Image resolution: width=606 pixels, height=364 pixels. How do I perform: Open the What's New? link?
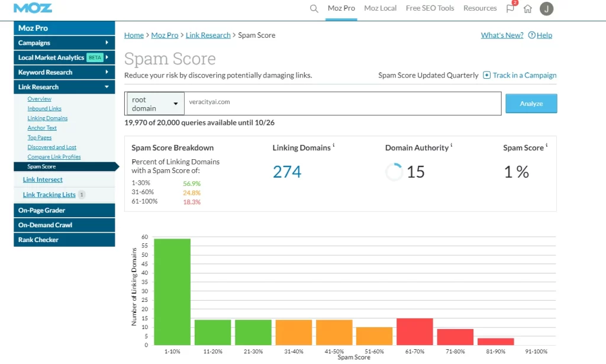coord(502,35)
